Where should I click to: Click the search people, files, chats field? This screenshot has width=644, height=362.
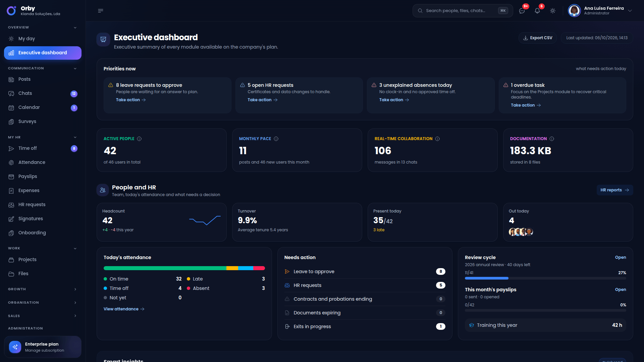click(x=463, y=11)
